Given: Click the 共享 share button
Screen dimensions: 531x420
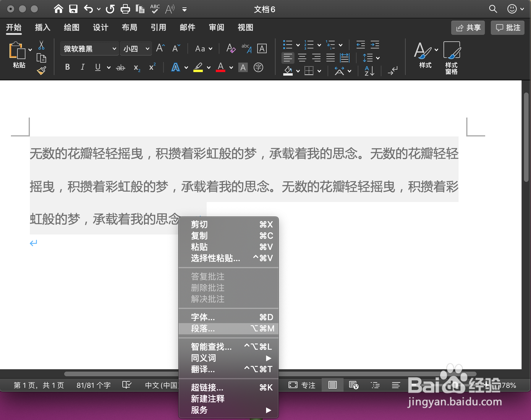Looking at the screenshot, I should tap(468, 27).
